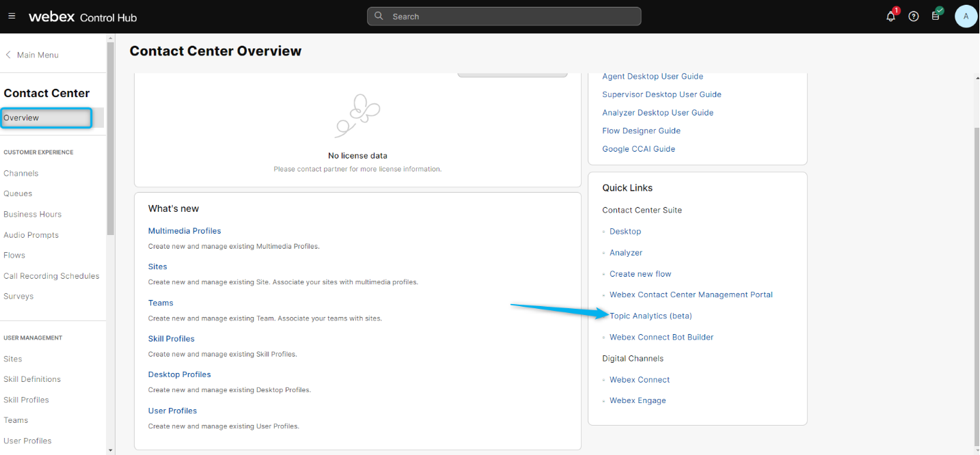Click the search input field
Screen dimensions: 980x455
pos(504,16)
